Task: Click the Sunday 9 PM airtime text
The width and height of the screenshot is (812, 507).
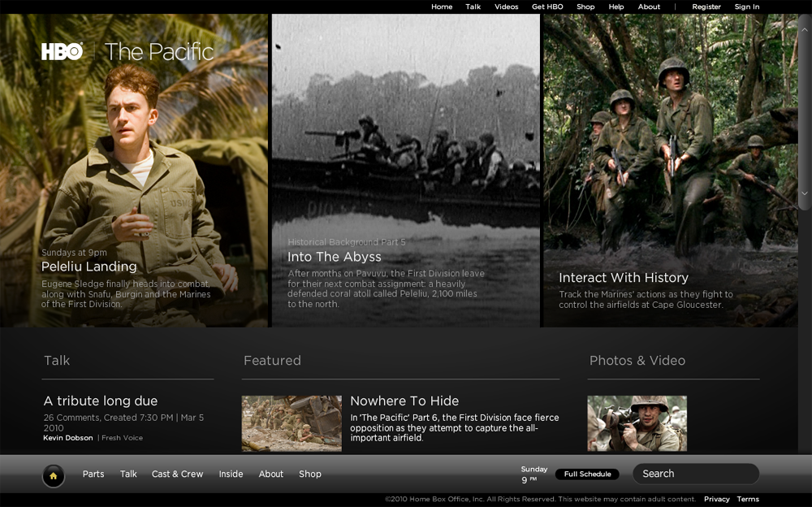Action: 534,474
